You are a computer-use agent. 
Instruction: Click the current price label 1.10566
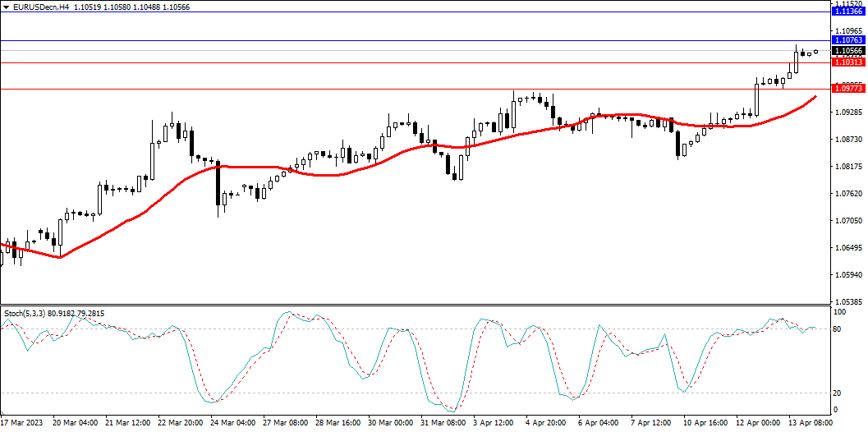click(850, 50)
